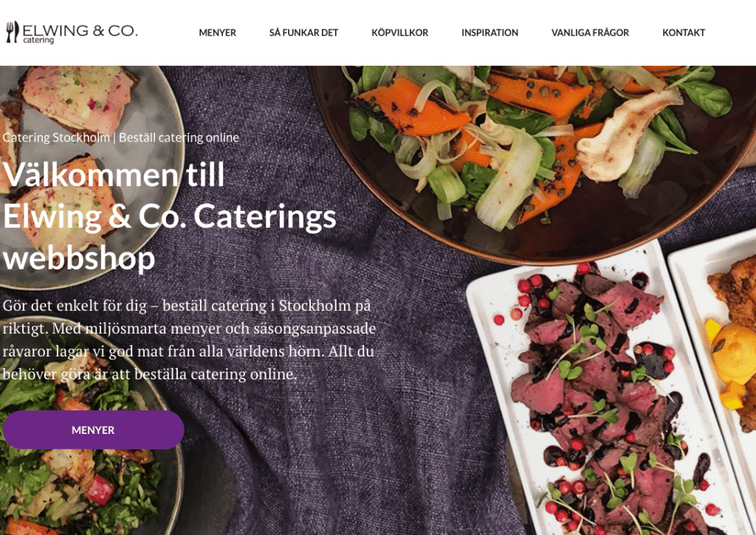Click the Elwing & Co. logo text
This screenshot has width=756, height=535.
[80, 30]
